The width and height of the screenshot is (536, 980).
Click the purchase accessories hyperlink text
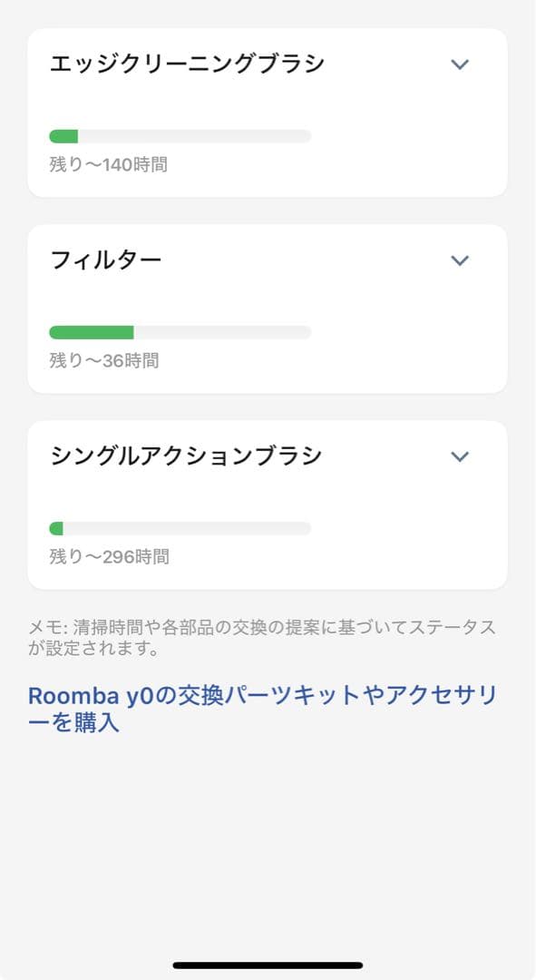268,708
